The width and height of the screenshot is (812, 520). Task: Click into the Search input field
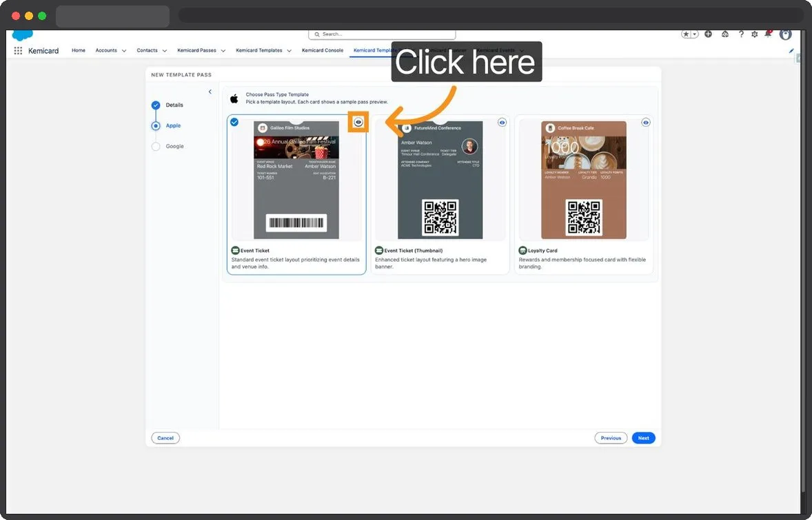382,34
